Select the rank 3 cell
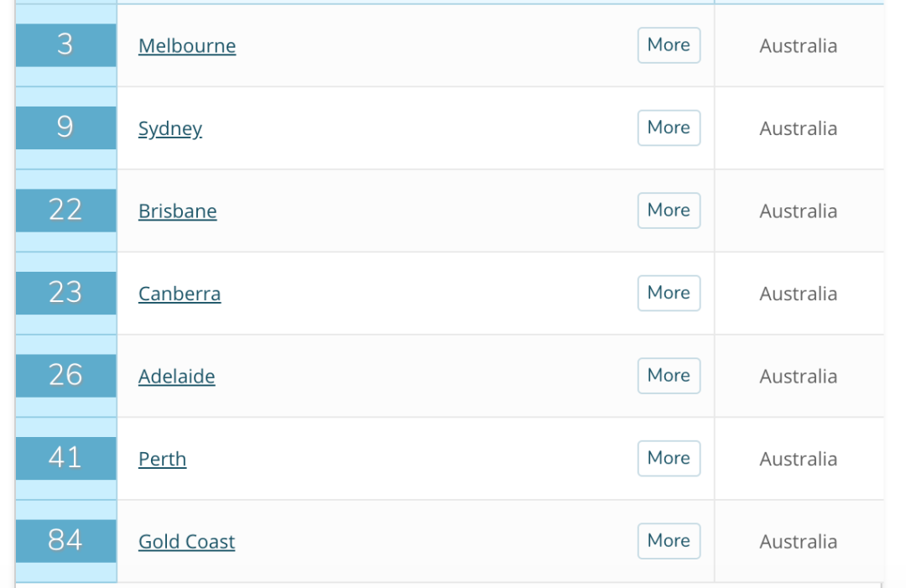This screenshot has height=588, width=906. point(65,45)
